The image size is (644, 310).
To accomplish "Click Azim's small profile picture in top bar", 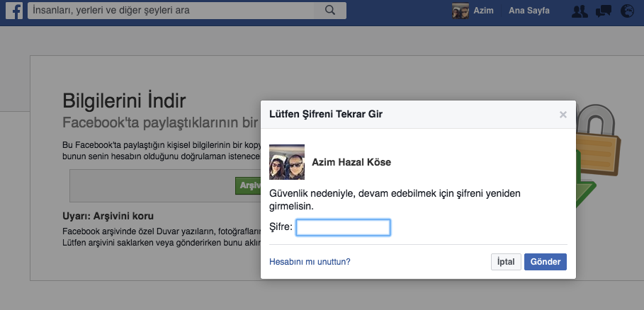I will 460,11.
